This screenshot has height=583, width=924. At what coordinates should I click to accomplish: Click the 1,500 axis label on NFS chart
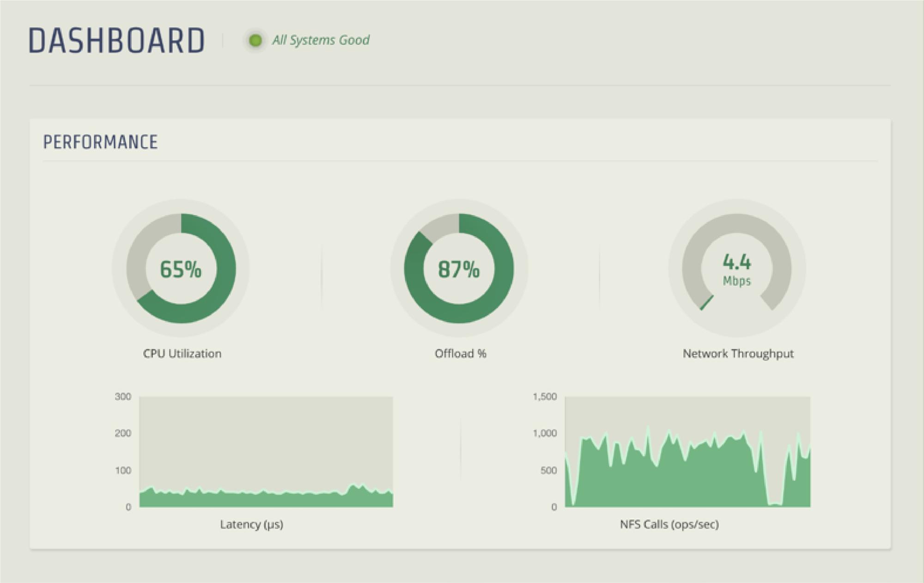point(545,397)
